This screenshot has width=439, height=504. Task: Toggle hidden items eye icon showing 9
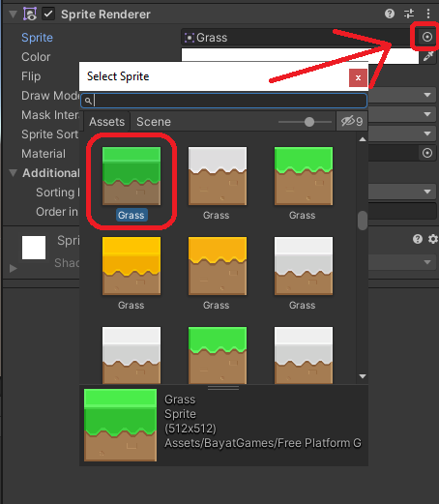point(352,122)
